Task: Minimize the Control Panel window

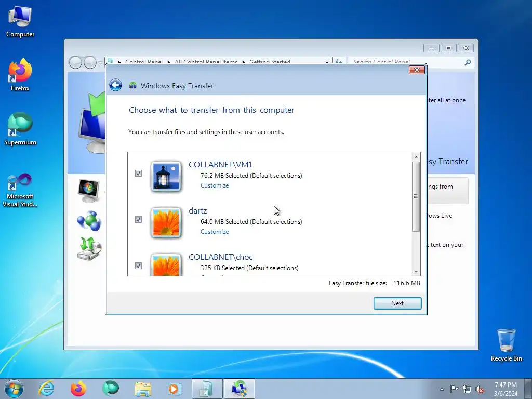Action: point(431,48)
